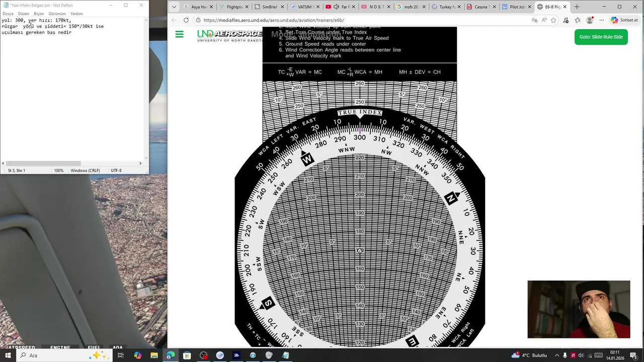Click the Goto: Slide-Rule-Side button
Image resolution: width=644 pixels, height=362 pixels.
(x=601, y=37)
